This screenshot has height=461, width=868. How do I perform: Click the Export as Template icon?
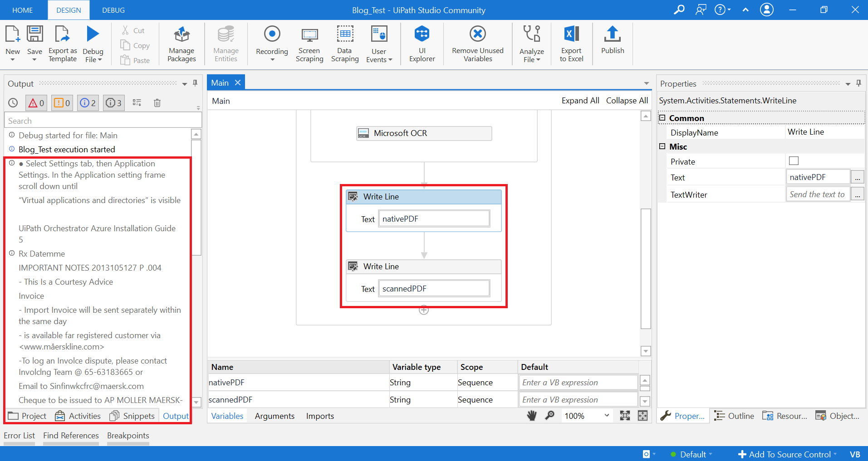click(63, 44)
